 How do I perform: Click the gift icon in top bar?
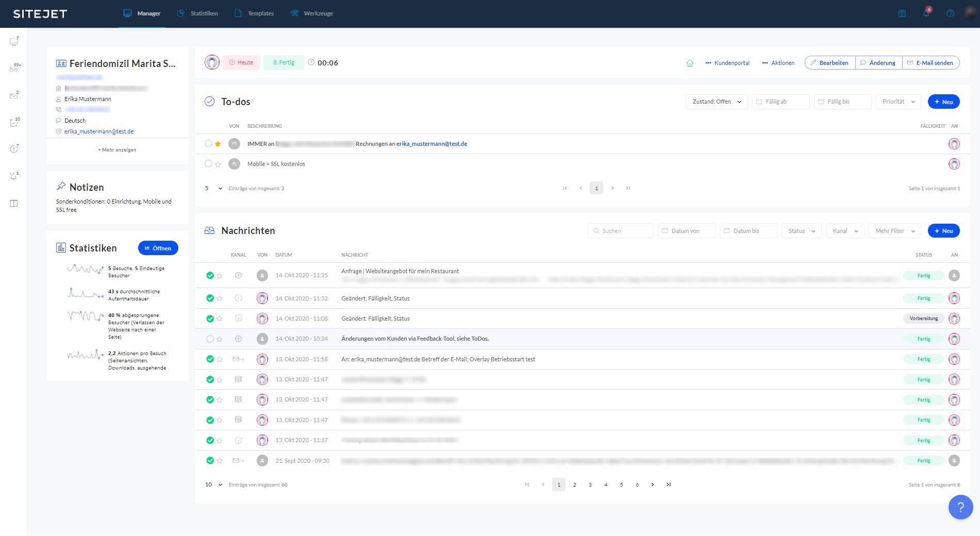click(x=902, y=13)
